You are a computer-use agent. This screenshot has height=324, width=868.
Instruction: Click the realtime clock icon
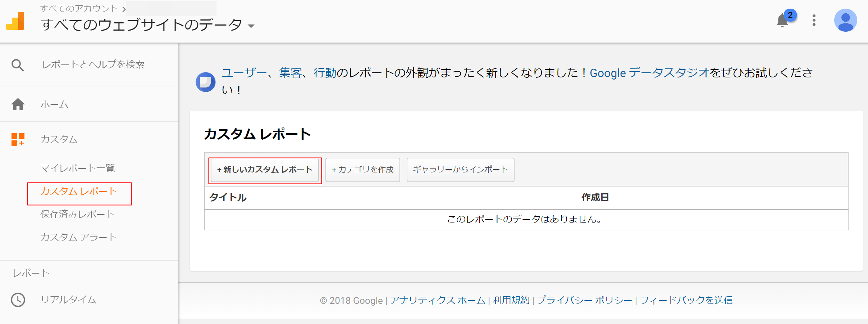point(18,300)
